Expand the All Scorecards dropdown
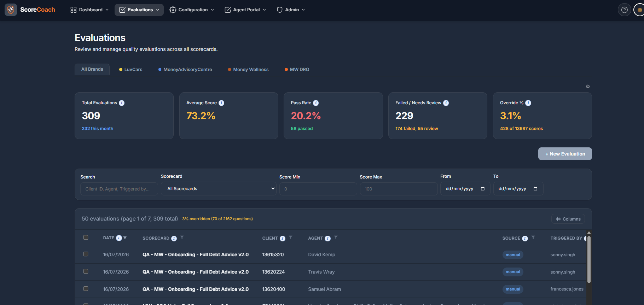The width and height of the screenshot is (644, 305). (x=219, y=189)
